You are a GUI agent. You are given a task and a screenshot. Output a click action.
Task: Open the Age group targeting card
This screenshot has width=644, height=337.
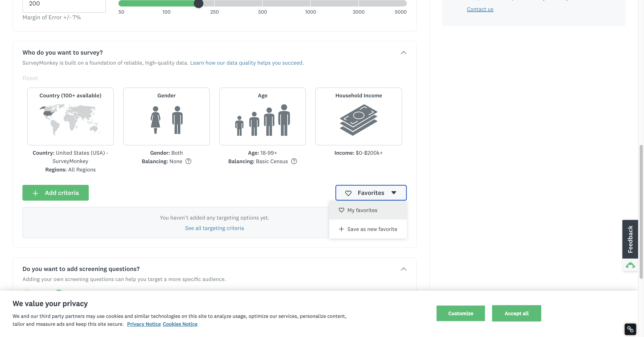point(262,116)
